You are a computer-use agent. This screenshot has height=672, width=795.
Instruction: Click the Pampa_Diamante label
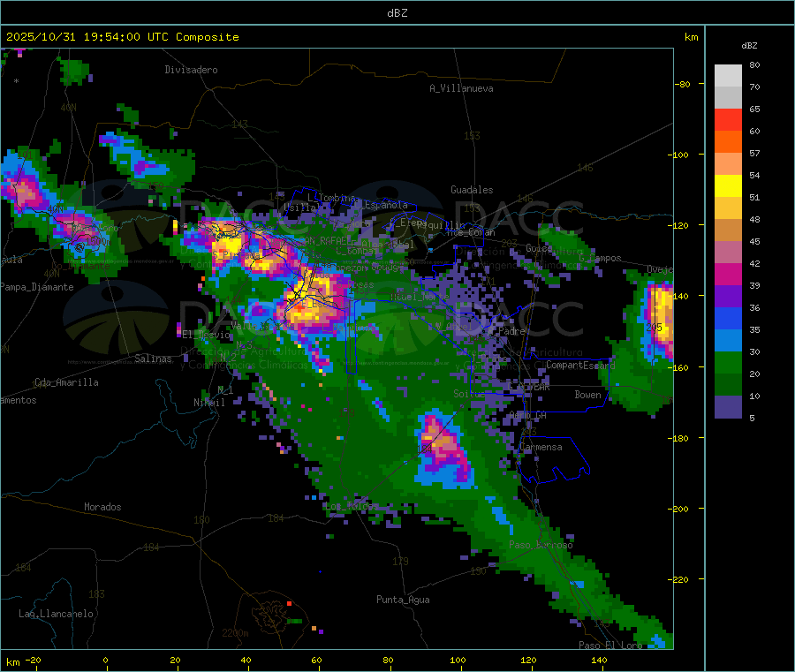tap(36, 287)
